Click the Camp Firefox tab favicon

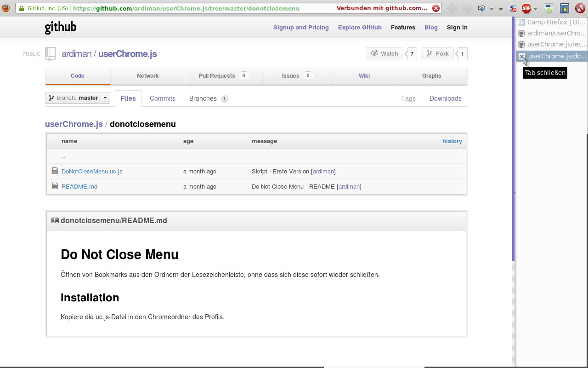[521, 22]
